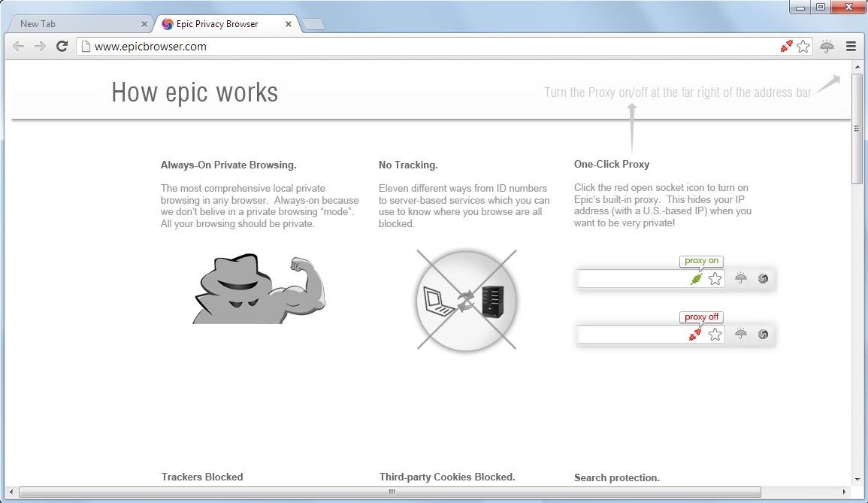Open the browser settings menu dropdown
Viewport: 868px width, 503px height.
[x=851, y=46]
